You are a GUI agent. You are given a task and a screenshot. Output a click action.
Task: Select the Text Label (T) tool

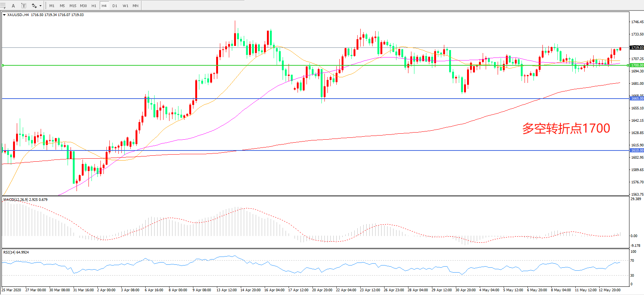(x=24, y=6)
